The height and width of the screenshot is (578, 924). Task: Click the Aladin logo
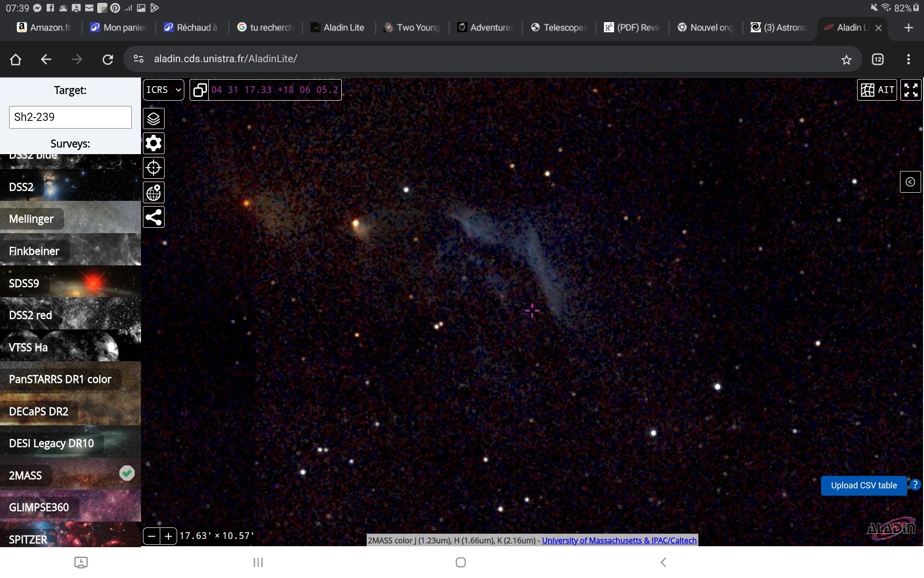(891, 529)
